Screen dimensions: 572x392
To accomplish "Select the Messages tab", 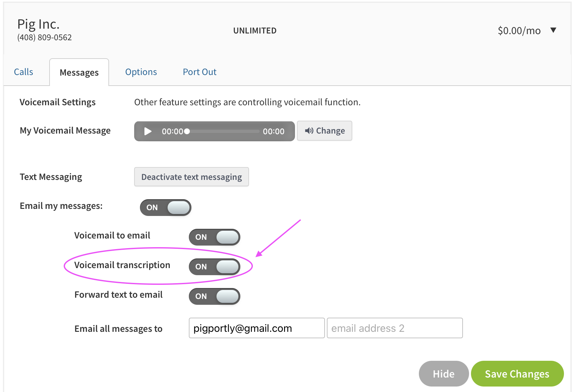I will 79,73.
